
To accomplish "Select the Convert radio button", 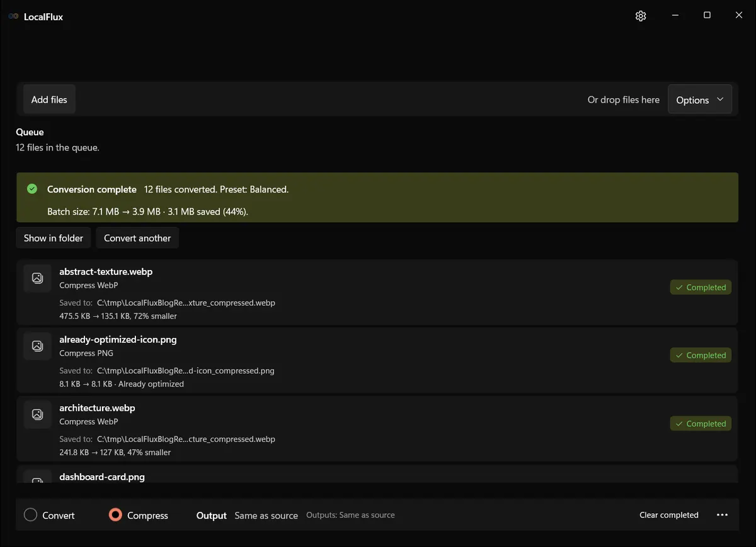I will (30, 515).
